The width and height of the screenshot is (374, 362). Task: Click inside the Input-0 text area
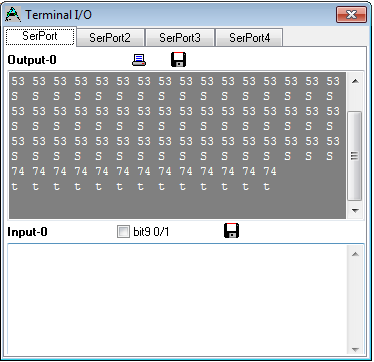(x=177, y=300)
